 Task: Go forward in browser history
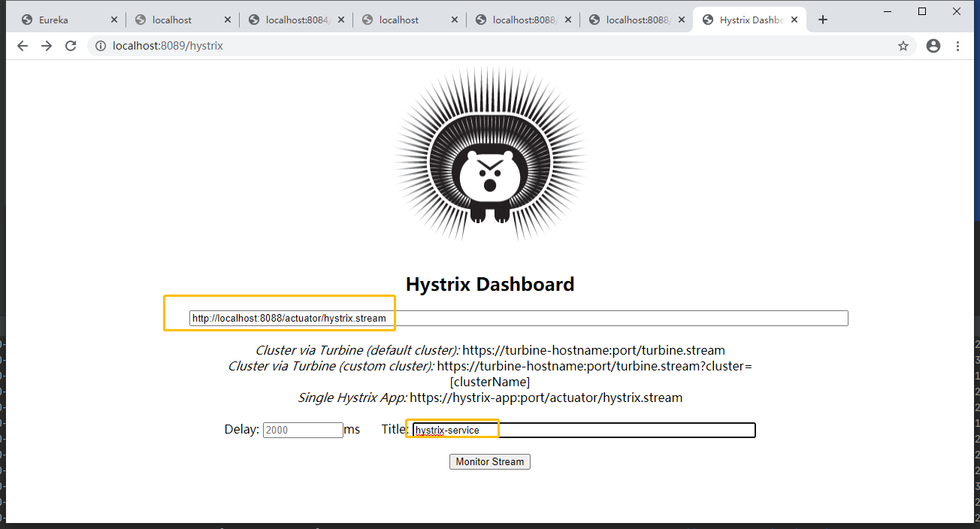point(47,46)
